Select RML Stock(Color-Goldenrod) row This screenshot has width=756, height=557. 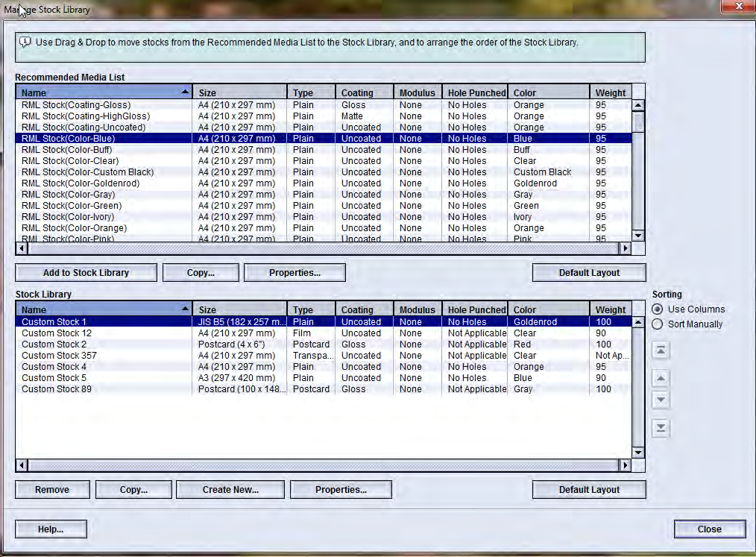(324, 183)
